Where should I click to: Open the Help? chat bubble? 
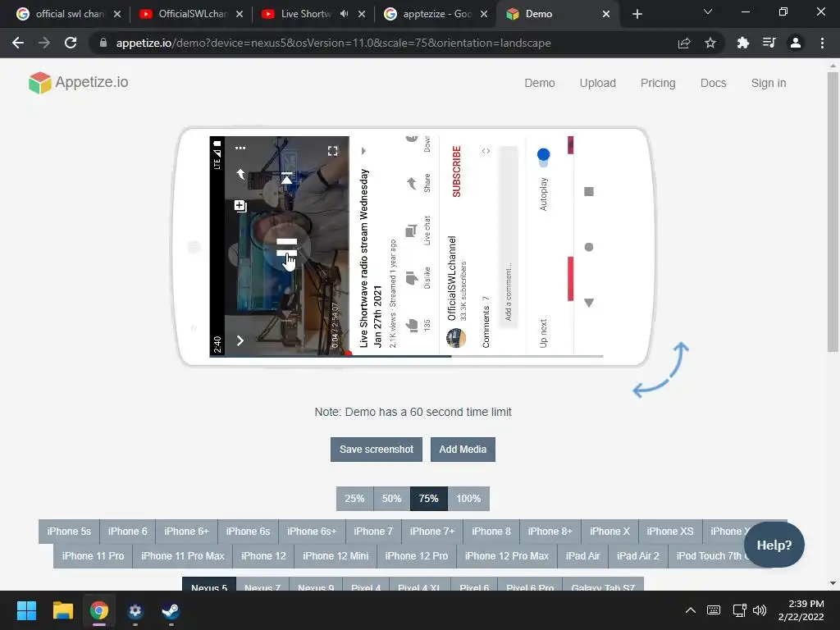[x=774, y=545]
